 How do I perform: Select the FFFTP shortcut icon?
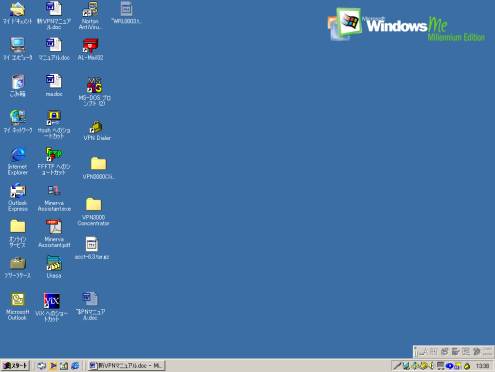pyautogui.click(x=54, y=161)
